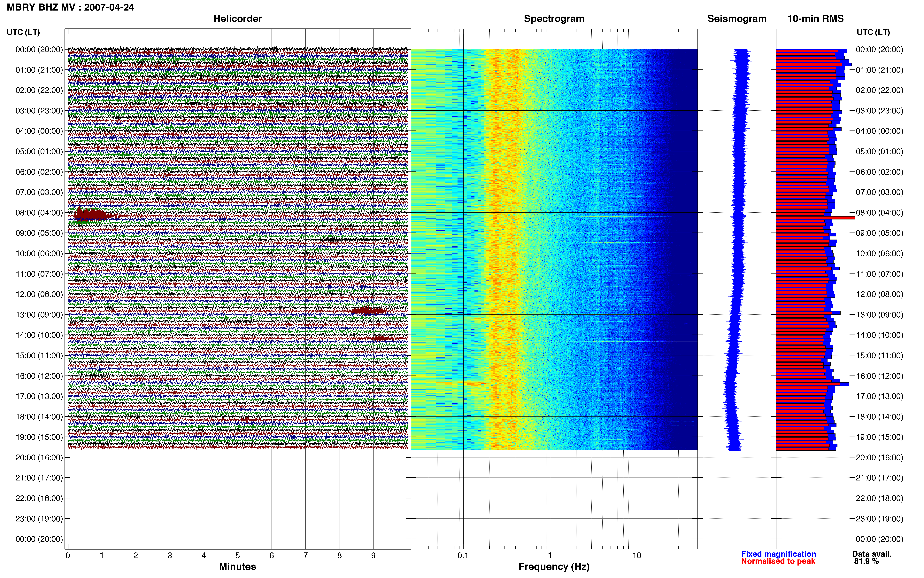The image size is (924, 578).
Task: Select left time label '08:00 (04:00)'
Action: [x=39, y=213]
